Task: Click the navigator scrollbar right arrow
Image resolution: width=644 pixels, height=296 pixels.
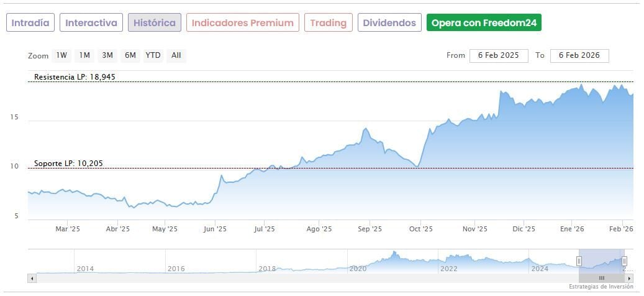Action: pos(629,278)
